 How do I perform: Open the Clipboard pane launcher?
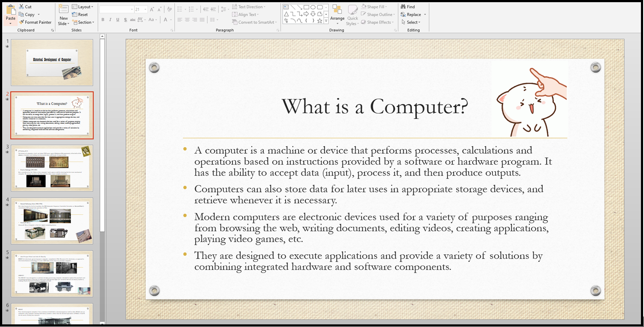point(52,30)
